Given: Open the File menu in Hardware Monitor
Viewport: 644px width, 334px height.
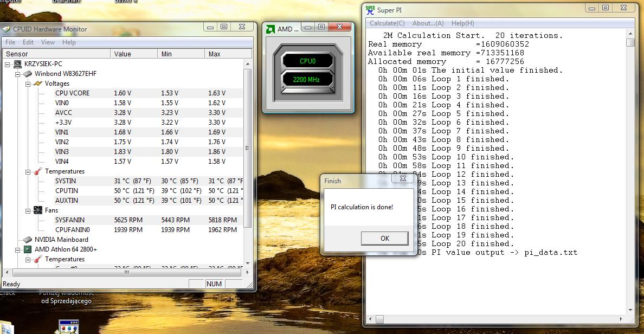Looking at the screenshot, I should 10,42.
